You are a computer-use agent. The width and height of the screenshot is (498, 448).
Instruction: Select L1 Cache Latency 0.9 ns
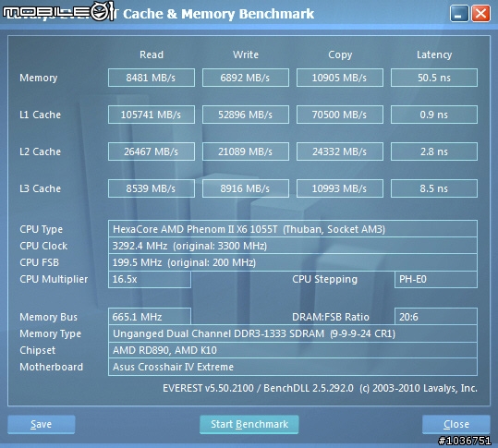[x=434, y=115]
